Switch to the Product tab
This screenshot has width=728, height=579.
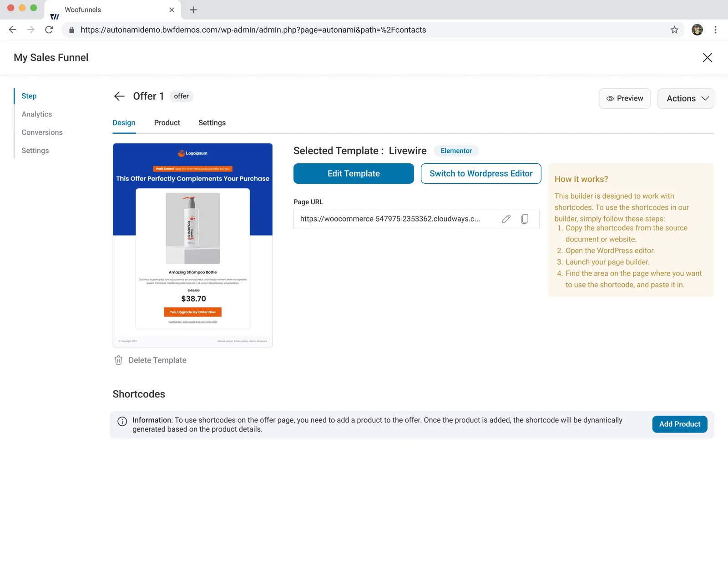tap(167, 123)
